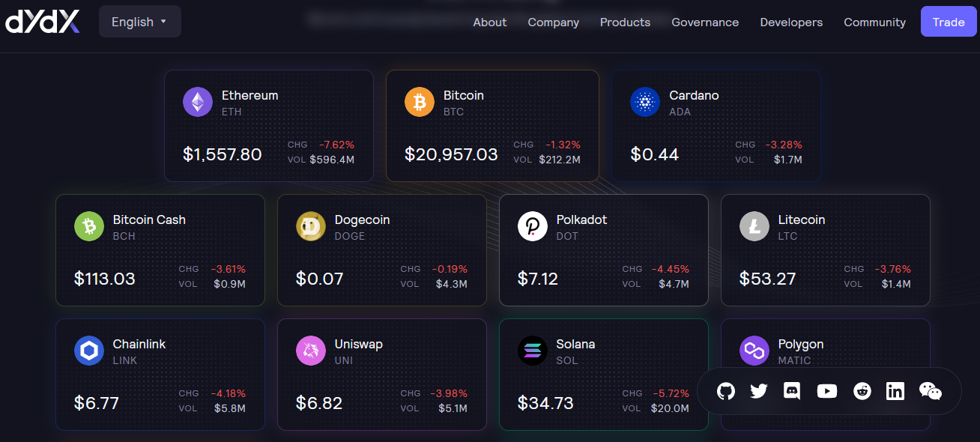
Task: Open the Developers nav menu
Action: (791, 22)
